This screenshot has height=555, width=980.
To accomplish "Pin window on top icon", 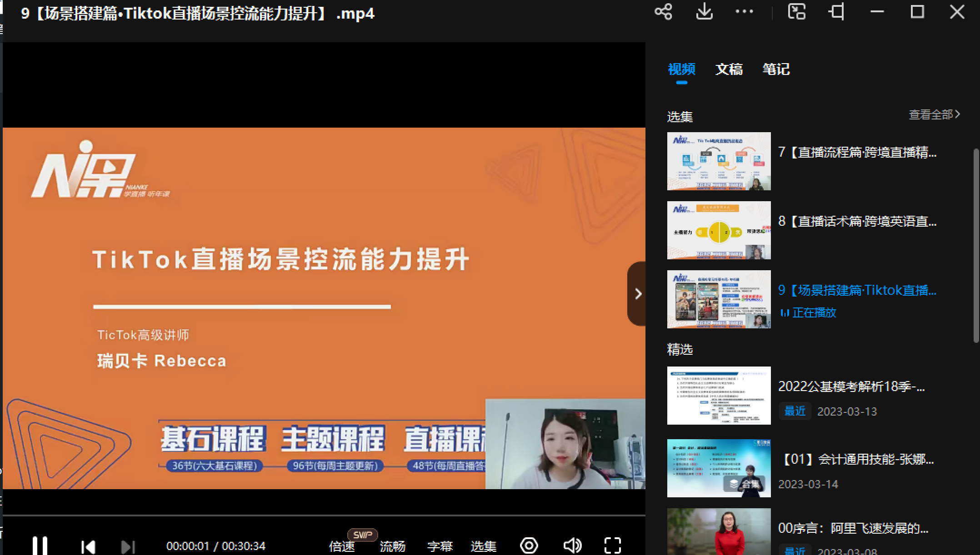I will point(836,12).
